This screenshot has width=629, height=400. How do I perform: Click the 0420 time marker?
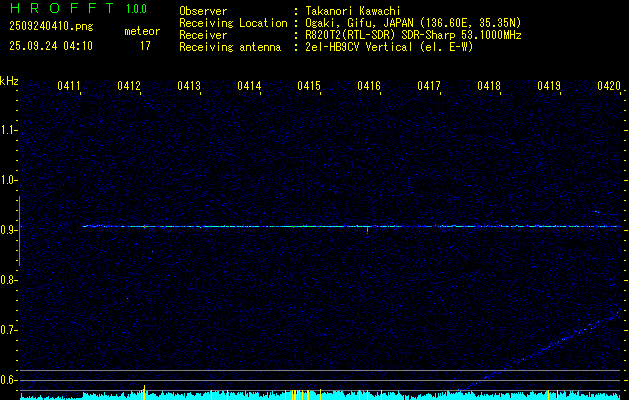pos(609,86)
